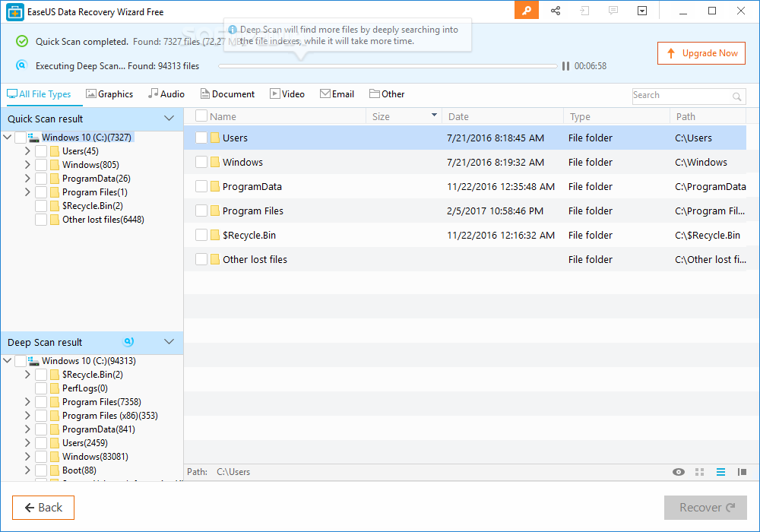Check the Users folder checkbox
The image size is (760, 532).
pos(201,138)
